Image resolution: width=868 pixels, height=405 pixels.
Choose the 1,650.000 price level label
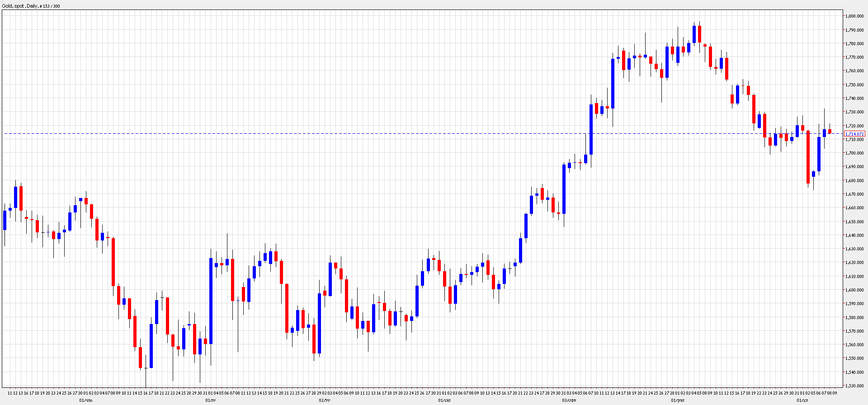click(x=854, y=222)
